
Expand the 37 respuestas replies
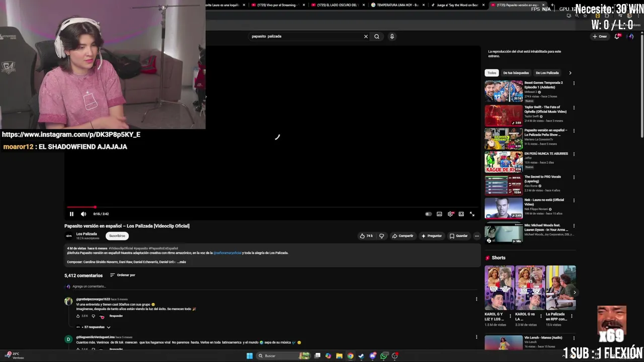(x=94, y=327)
